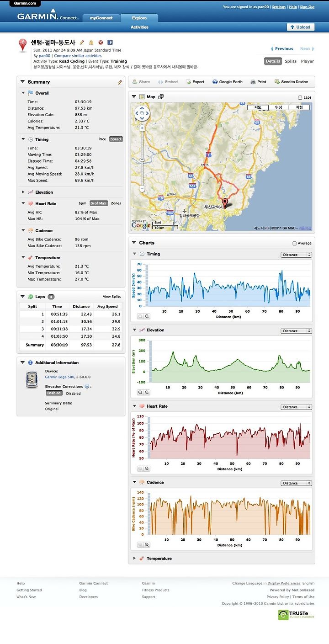The height and width of the screenshot is (644, 329).
Task: Click Share in the activity toolbar
Action: click(141, 82)
